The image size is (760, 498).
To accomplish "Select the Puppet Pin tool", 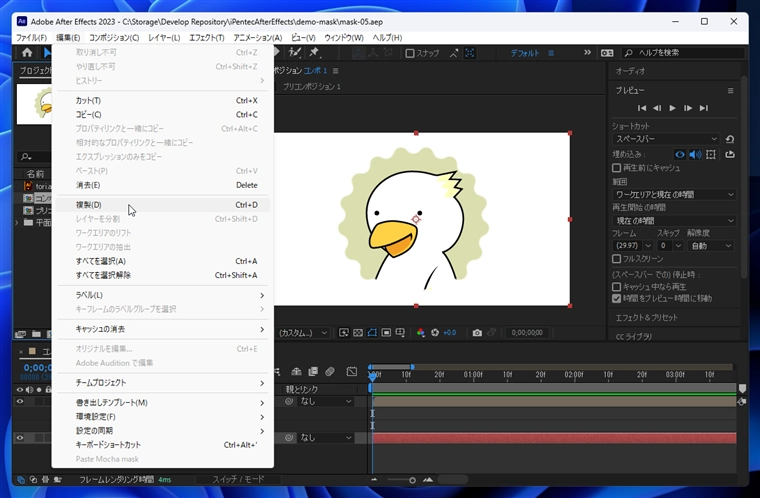I will pyautogui.click(x=314, y=53).
